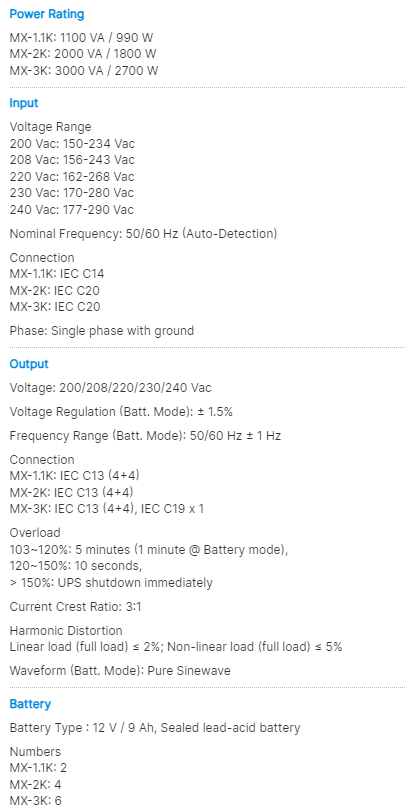Select the Input section heading
This screenshot has width=406, height=812.
[24, 103]
